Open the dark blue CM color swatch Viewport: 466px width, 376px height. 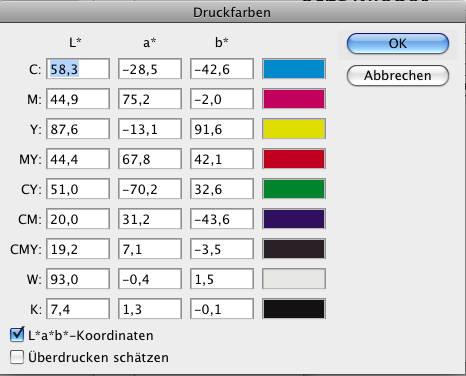[294, 219]
